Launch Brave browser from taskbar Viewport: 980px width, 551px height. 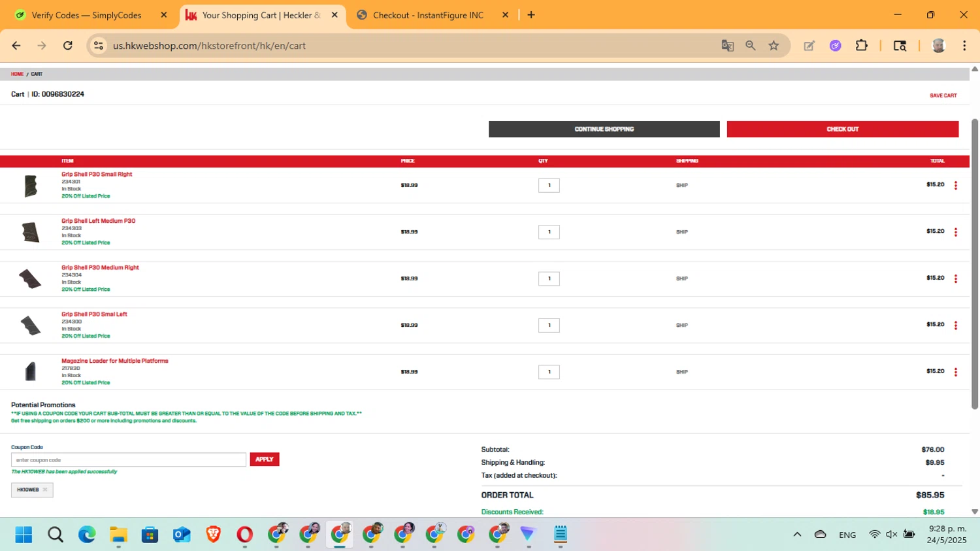[x=213, y=535]
